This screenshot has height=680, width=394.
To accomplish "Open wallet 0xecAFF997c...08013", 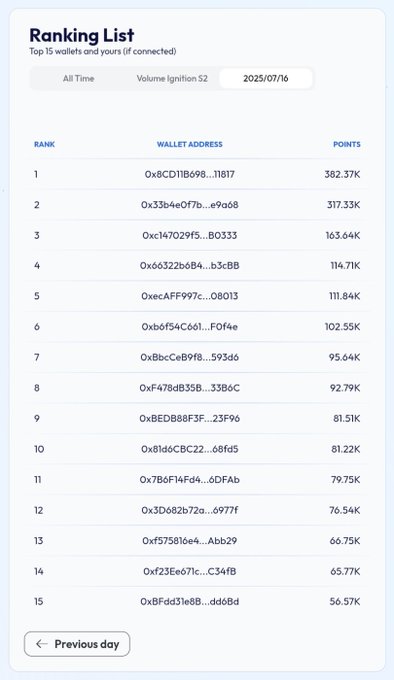I will click(x=190, y=296).
